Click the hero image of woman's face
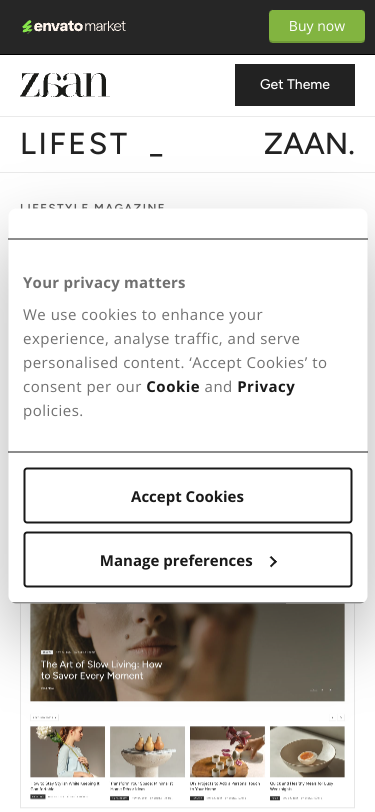Screen dimensions: 375x812 pos(187,652)
